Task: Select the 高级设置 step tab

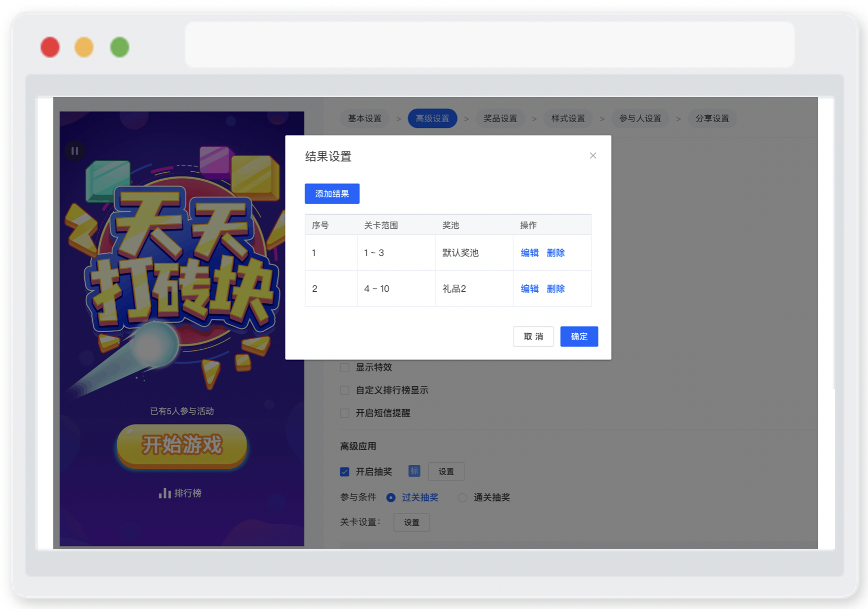Action: [x=432, y=118]
